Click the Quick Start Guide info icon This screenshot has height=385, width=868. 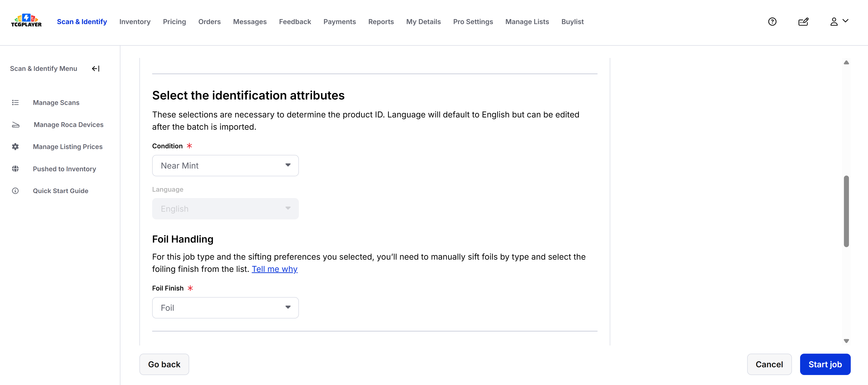coord(15,191)
